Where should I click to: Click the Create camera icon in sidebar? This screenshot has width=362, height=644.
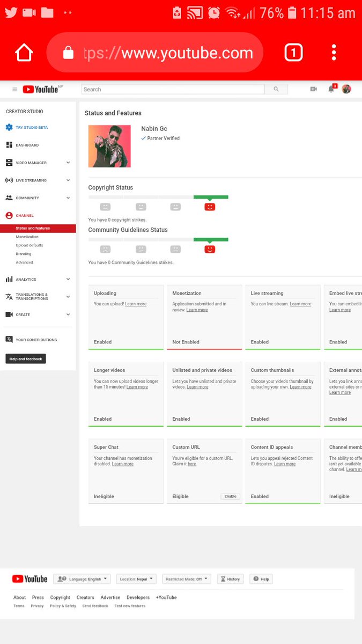click(9, 314)
